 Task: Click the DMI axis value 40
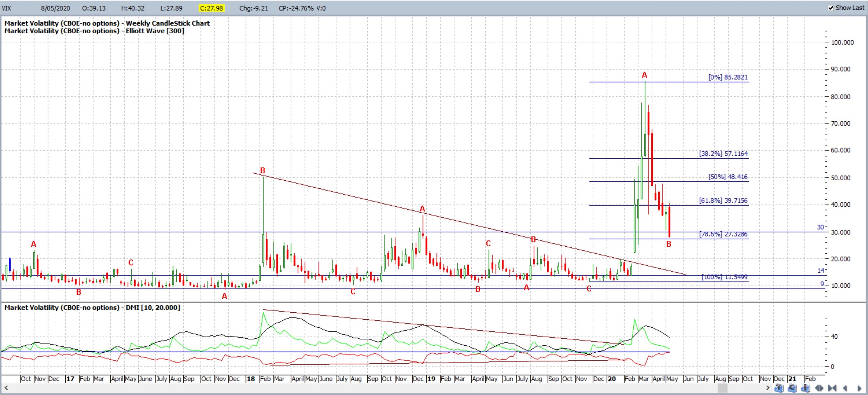[834, 337]
